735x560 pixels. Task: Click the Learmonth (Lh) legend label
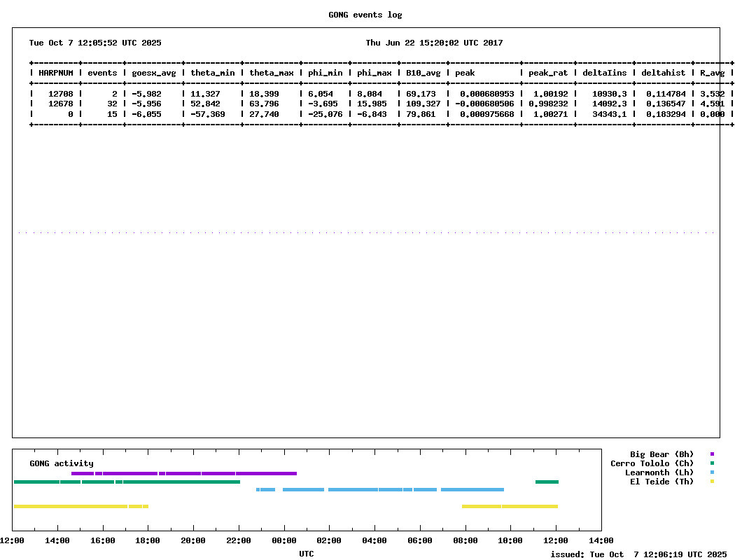tap(659, 472)
